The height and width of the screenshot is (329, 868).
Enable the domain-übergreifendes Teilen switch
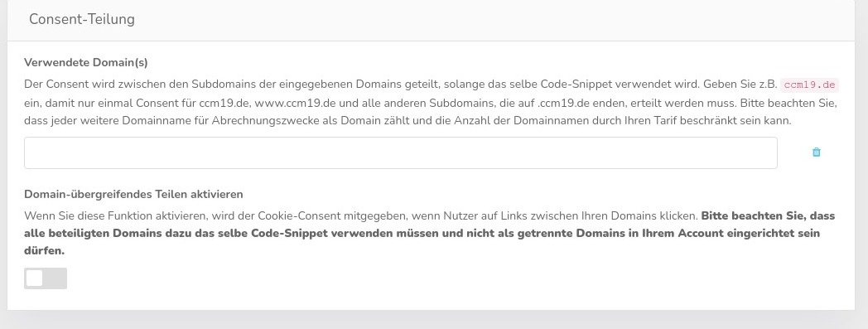click(x=46, y=278)
